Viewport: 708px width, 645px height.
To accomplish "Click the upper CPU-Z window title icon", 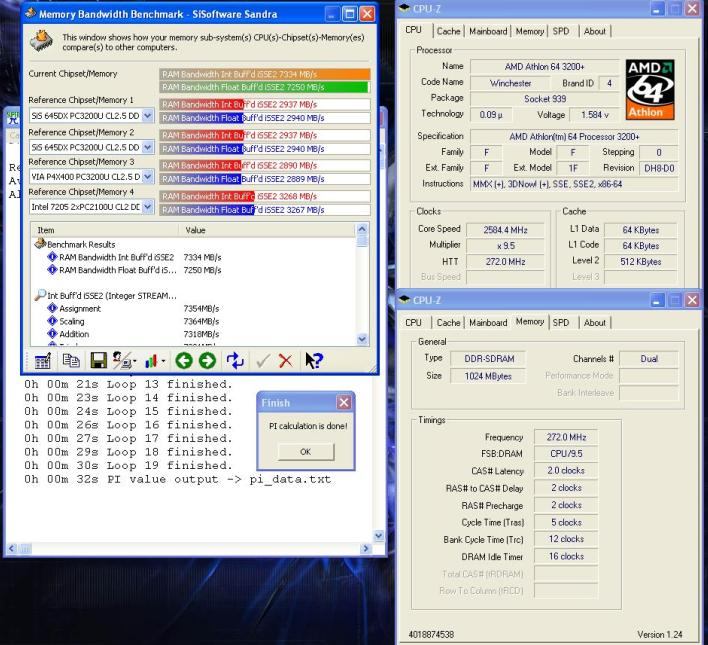I will [x=404, y=8].
